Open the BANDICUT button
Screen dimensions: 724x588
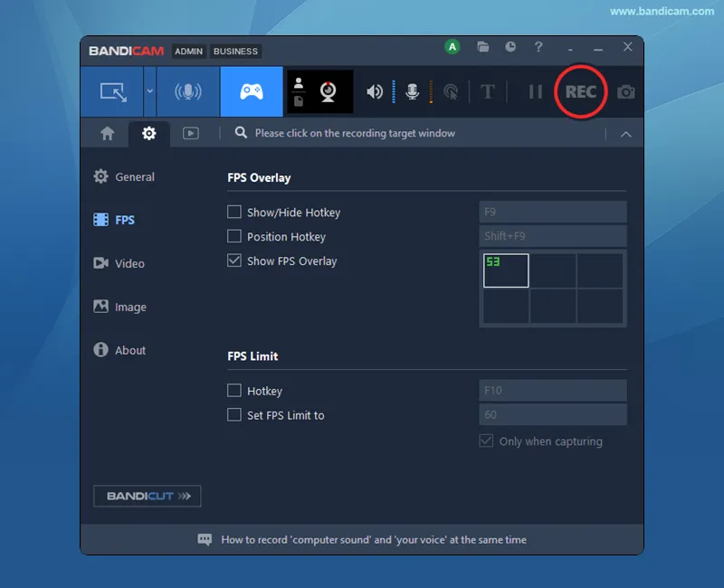(148, 496)
